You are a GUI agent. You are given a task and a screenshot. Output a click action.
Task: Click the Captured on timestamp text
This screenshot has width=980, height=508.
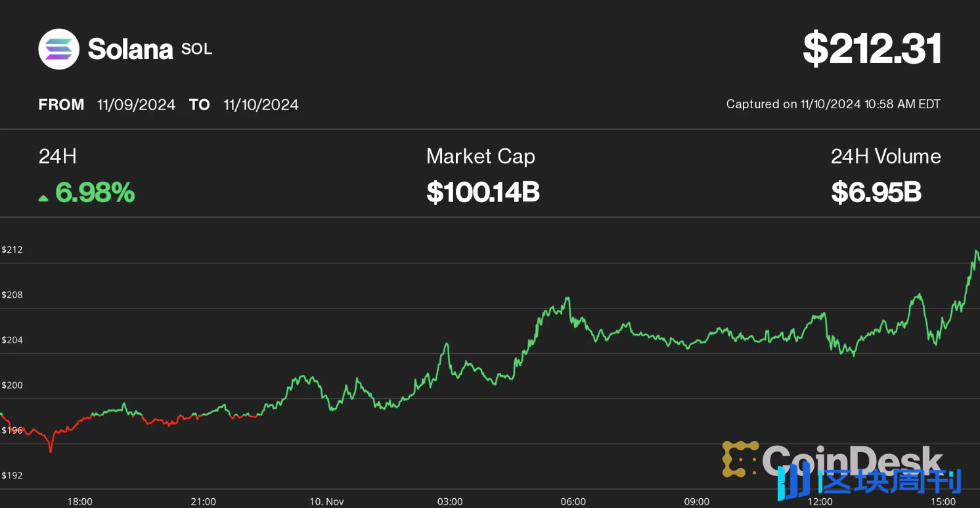[833, 104]
